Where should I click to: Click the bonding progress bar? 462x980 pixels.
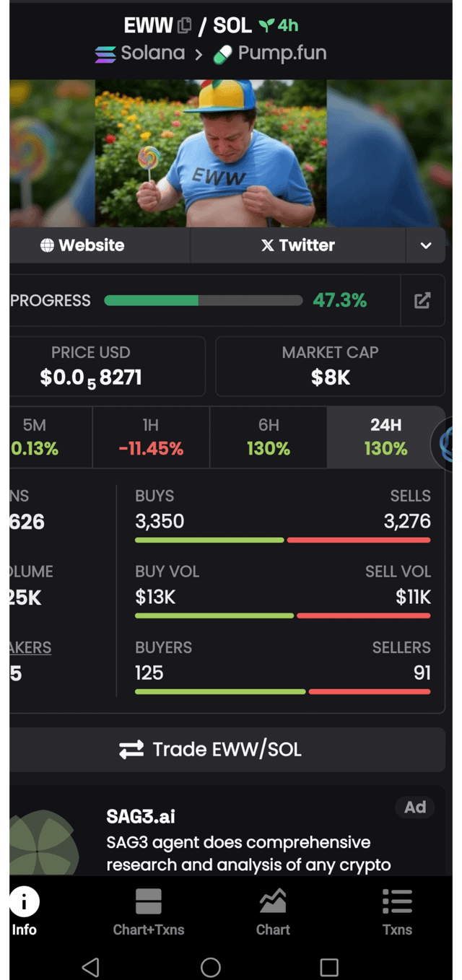click(x=203, y=301)
